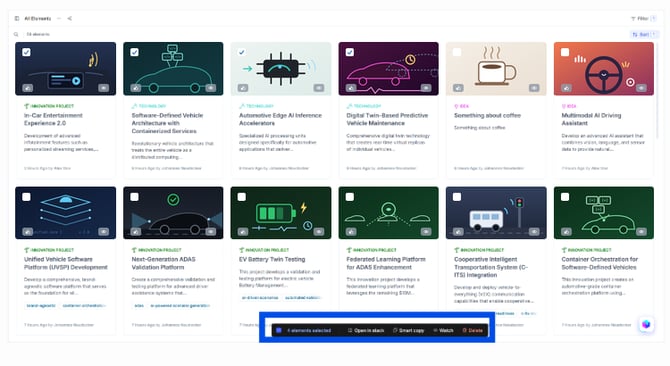Open the Sort dropdown

[644, 34]
